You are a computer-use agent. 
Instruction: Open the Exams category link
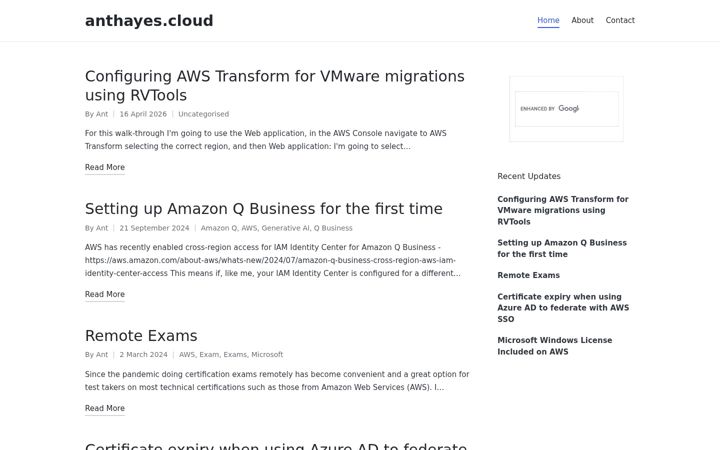[x=235, y=354]
